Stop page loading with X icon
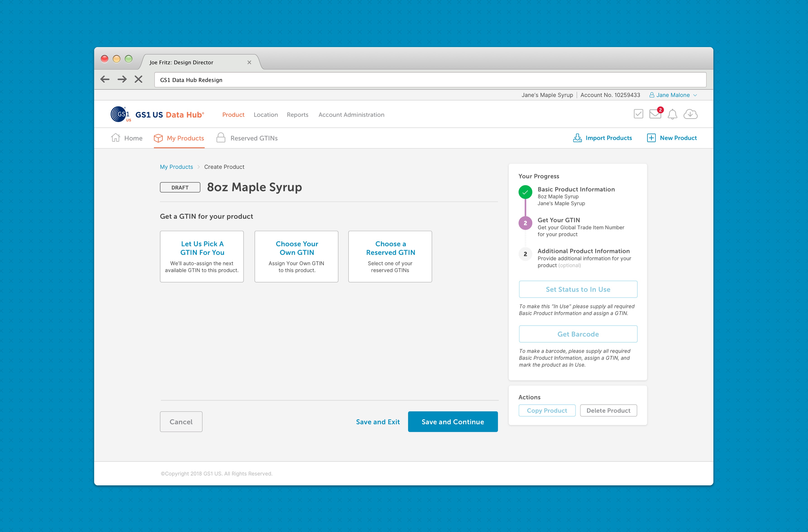 point(139,79)
